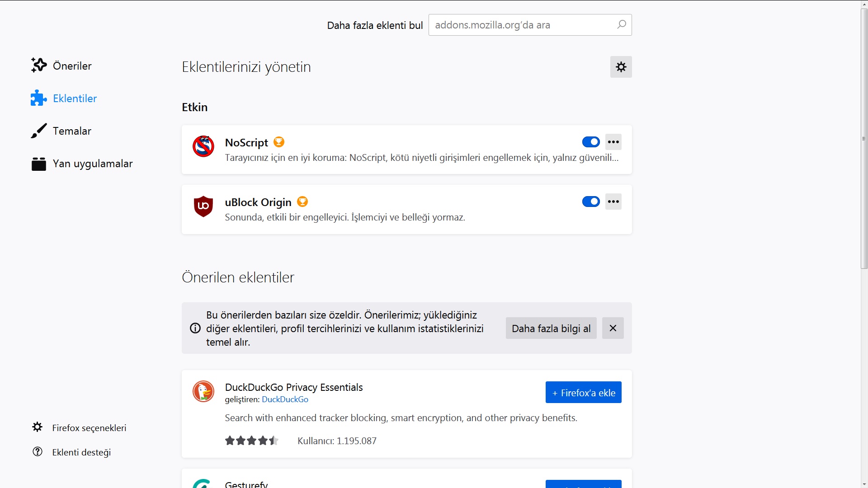This screenshot has width=868, height=488.
Task: Click the Eklentilerinizi yönetin heading
Action: [246, 67]
